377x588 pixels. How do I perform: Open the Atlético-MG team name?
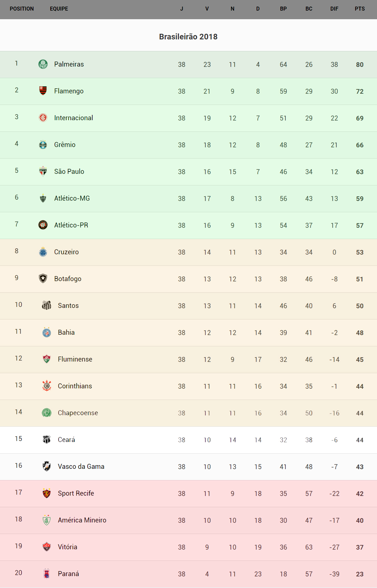72,198
